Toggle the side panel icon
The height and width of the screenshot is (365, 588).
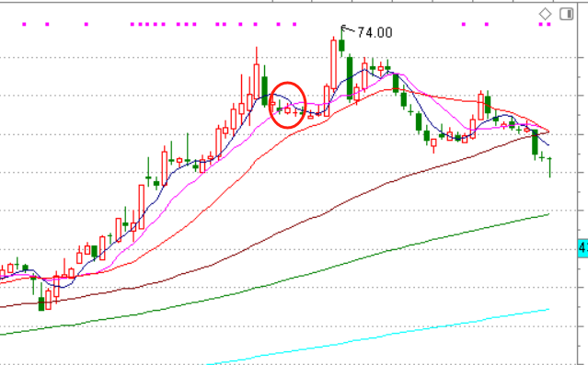pyautogui.click(x=567, y=14)
